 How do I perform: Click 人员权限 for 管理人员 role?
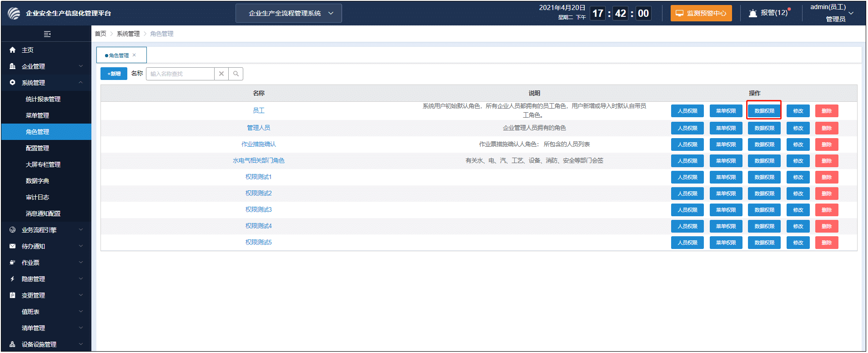coord(687,128)
